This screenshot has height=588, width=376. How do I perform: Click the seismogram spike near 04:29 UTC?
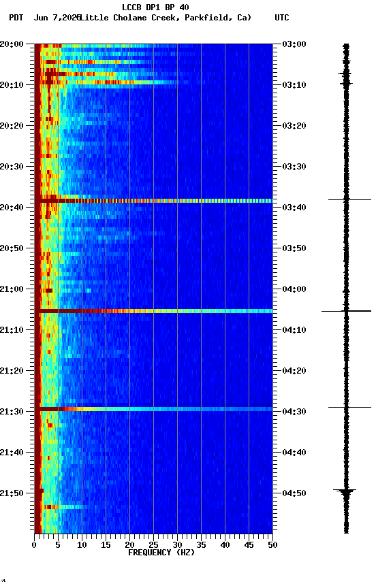click(349, 407)
